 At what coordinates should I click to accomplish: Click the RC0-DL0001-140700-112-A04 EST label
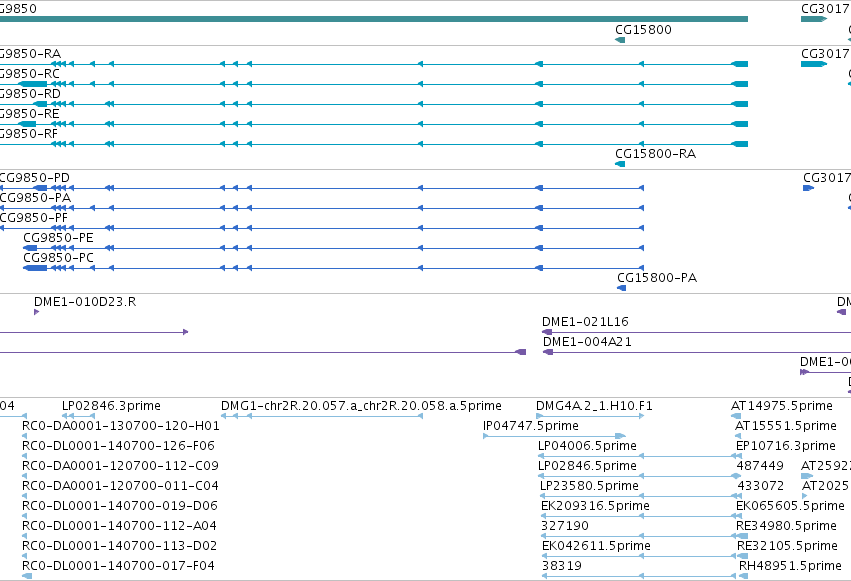(x=119, y=526)
